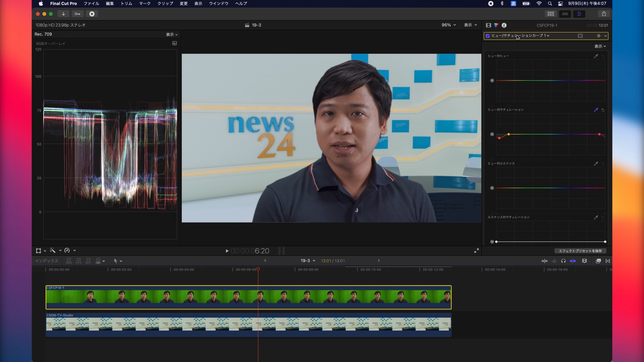Click the yellow point on saturation curve

pos(508,134)
